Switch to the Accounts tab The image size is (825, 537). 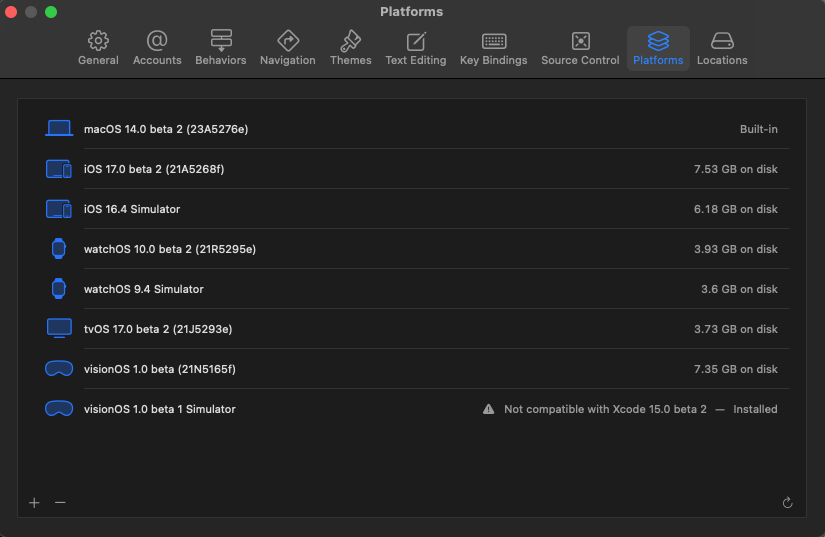pos(157,48)
